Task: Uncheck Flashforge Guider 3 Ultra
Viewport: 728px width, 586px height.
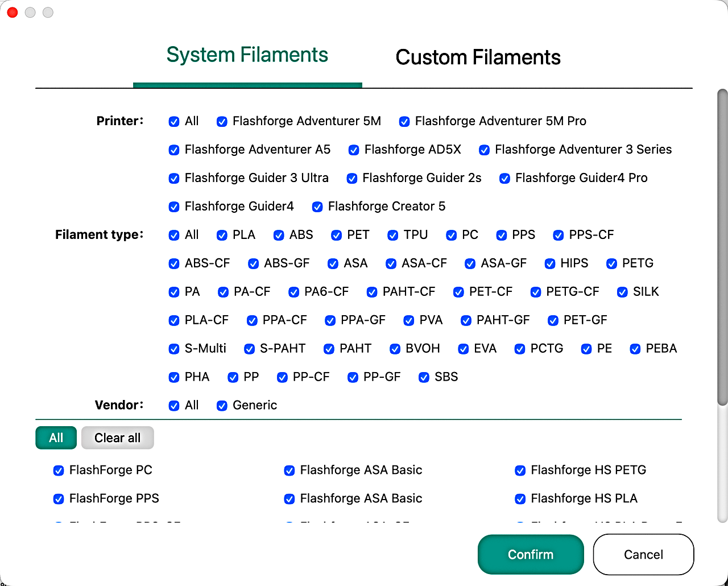Action: pyautogui.click(x=174, y=178)
